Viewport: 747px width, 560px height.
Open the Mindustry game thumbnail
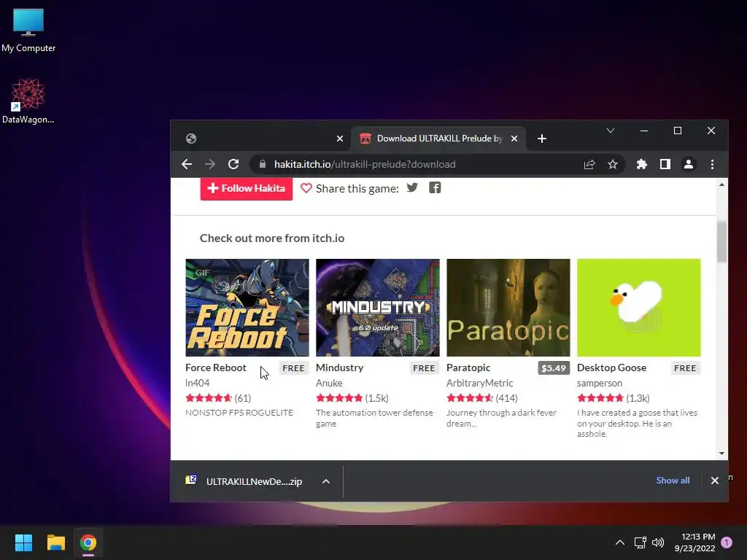point(378,308)
